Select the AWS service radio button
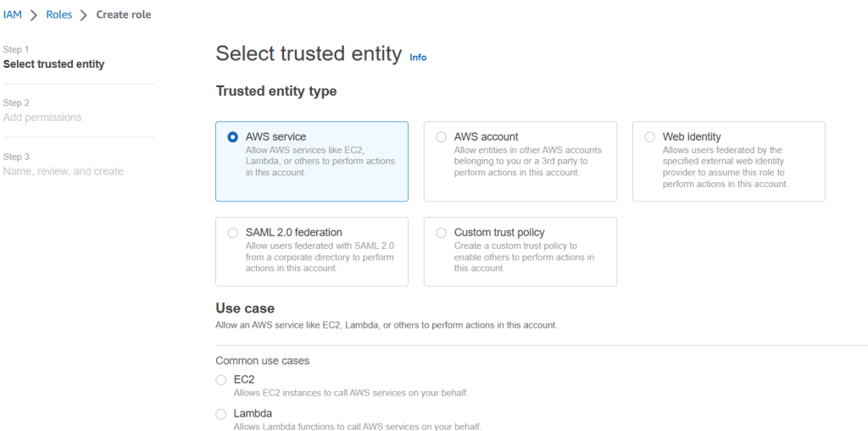Viewport: 868px width, 431px height. click(x=233, y=137)
